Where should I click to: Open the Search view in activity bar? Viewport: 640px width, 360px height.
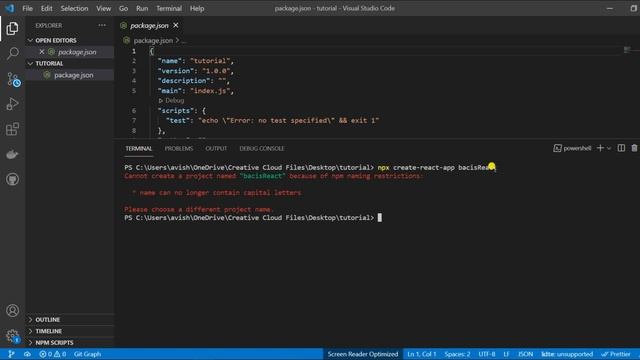coord(12,53)
